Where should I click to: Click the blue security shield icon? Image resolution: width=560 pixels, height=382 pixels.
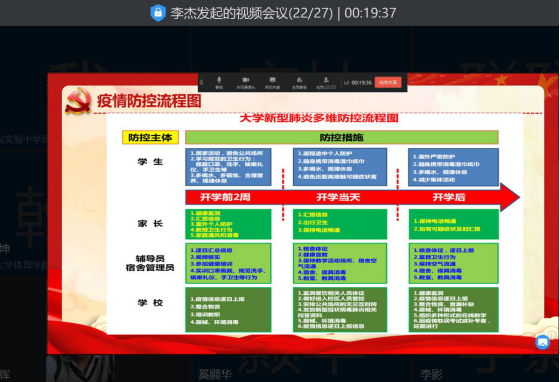pos(158,13)
